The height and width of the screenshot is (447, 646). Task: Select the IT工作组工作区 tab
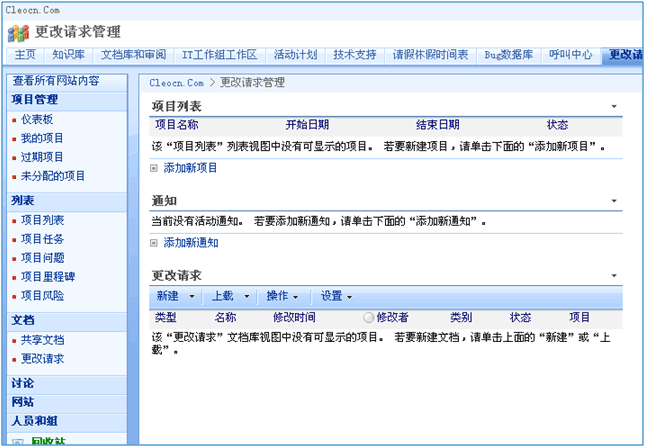click(x=219, y=54)
